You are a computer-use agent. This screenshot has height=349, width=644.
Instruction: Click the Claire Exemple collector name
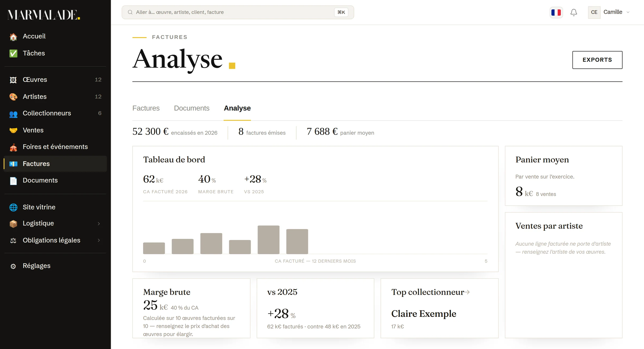[424, 314]
